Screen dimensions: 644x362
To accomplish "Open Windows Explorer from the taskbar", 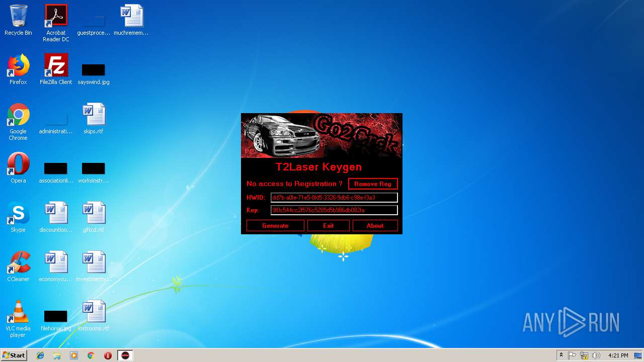I will [x=57, y=355].
